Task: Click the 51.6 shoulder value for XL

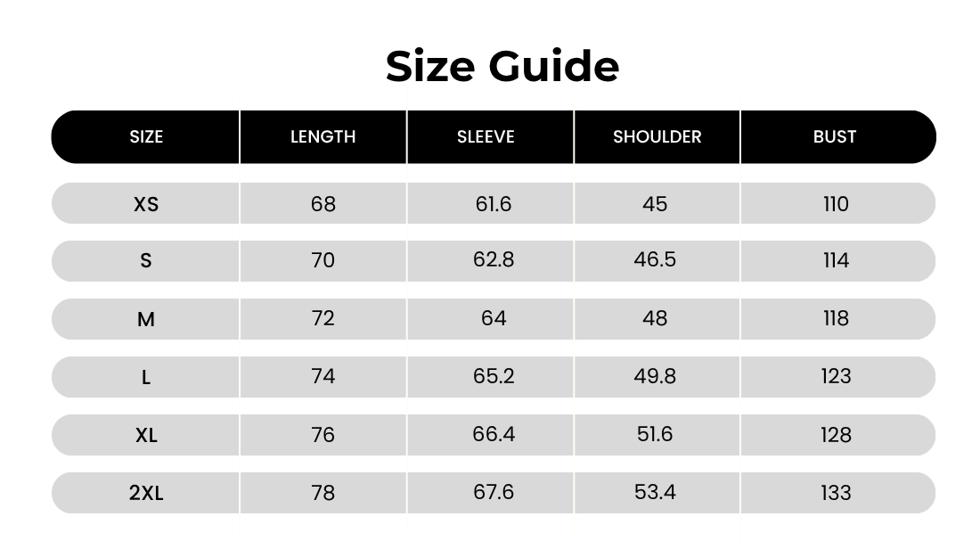Action: click(655, 434)
